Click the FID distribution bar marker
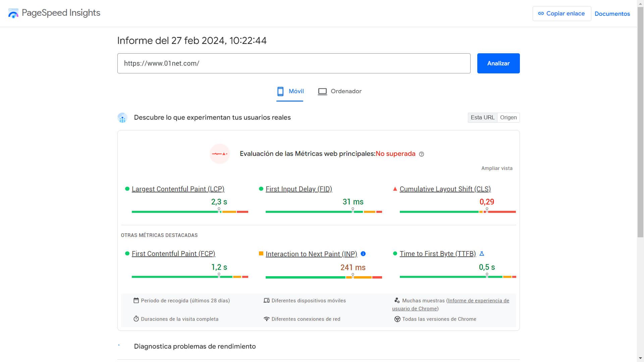 click(x=353, y=210)
